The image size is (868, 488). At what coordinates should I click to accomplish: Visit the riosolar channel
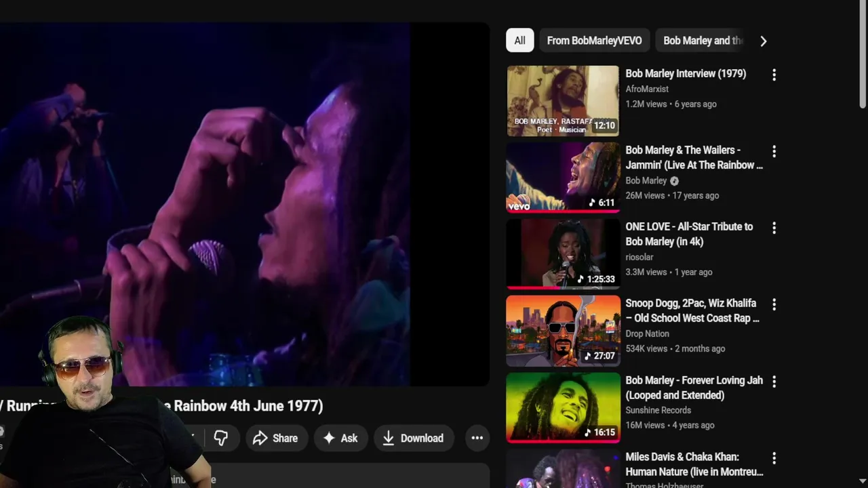[639, 257]
